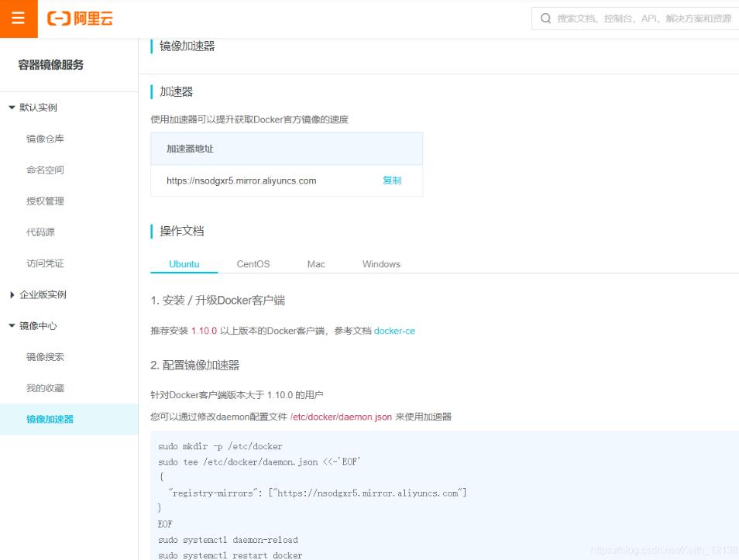Go to 镜像搜索 under 镜像中心
This screenshot has width=739, height=560.
[x=45, y=356]
